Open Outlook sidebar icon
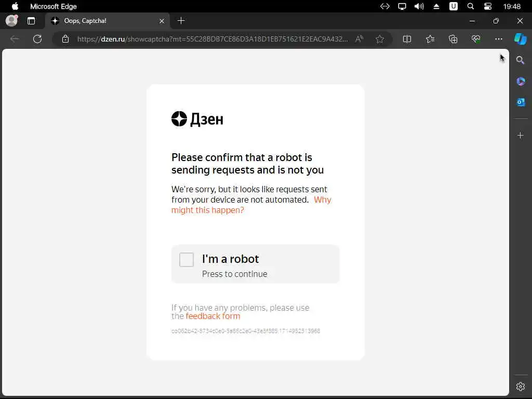 521,102
